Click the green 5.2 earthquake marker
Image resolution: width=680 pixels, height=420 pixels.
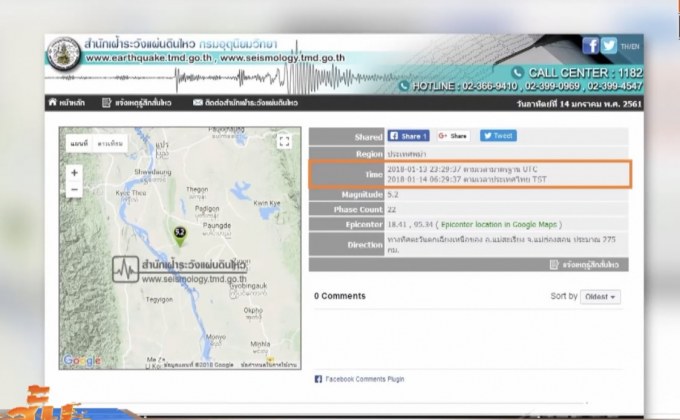coord(180,235)
